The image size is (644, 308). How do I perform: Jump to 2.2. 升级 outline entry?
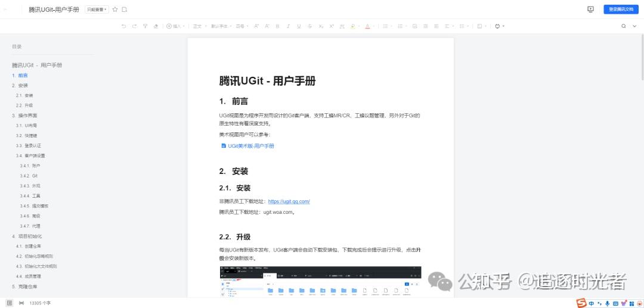[x=24, y=105]
